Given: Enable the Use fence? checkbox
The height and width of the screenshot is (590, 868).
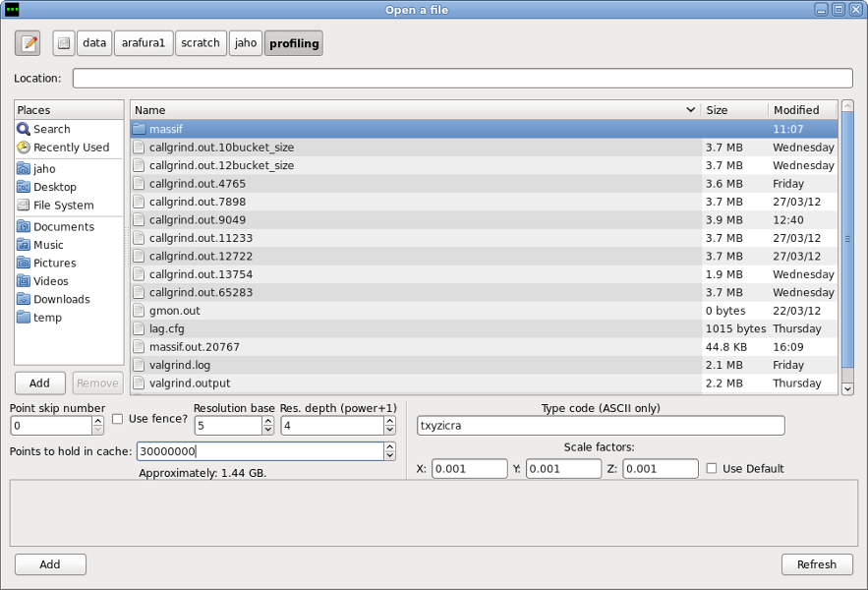Looking at the screenshot, I should [x=117, y=419].
